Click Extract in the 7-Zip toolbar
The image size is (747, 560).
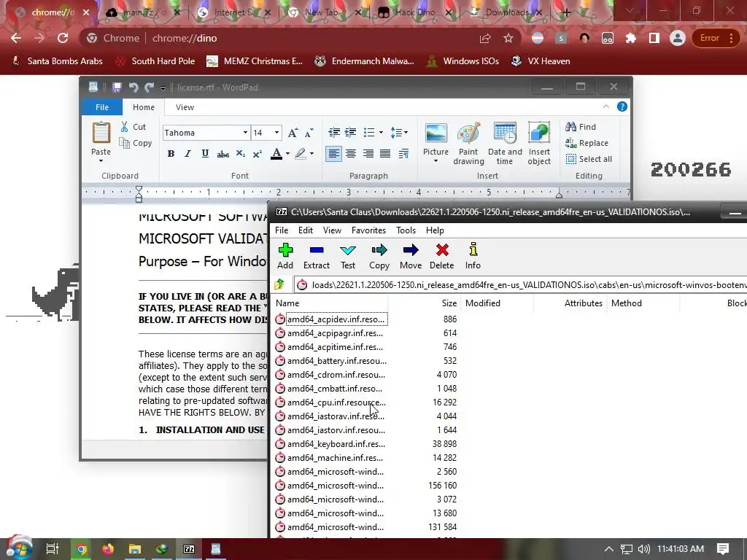pos(317,256)
